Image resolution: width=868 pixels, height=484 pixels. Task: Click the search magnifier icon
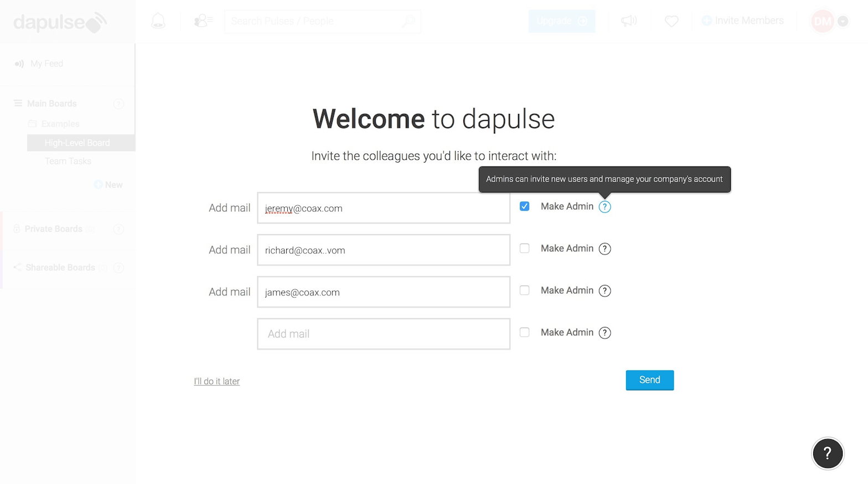click(x=409, y=21)
